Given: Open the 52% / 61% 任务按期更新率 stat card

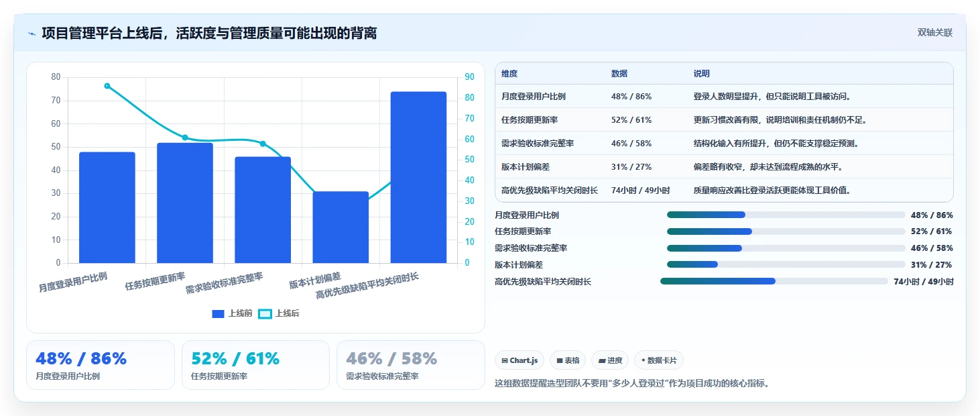Looking at the screenshot, I should pyautogui.click(x=255, y=365).
